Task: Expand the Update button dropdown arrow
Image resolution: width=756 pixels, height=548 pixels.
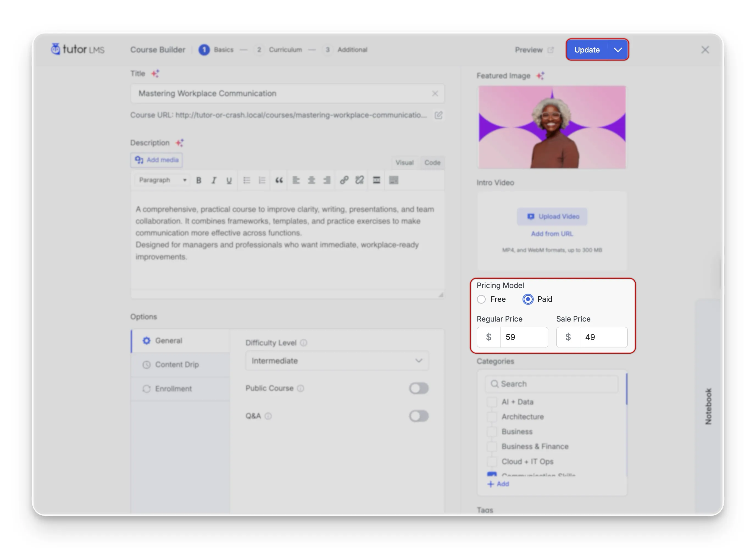Action: click(618, 50)
